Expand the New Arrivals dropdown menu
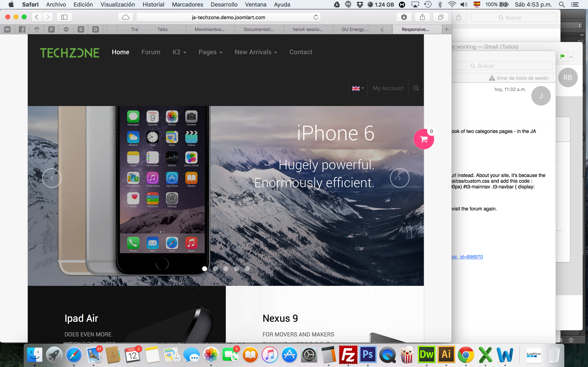The height and width of the screenshot is (367, 588). (256, 52)
